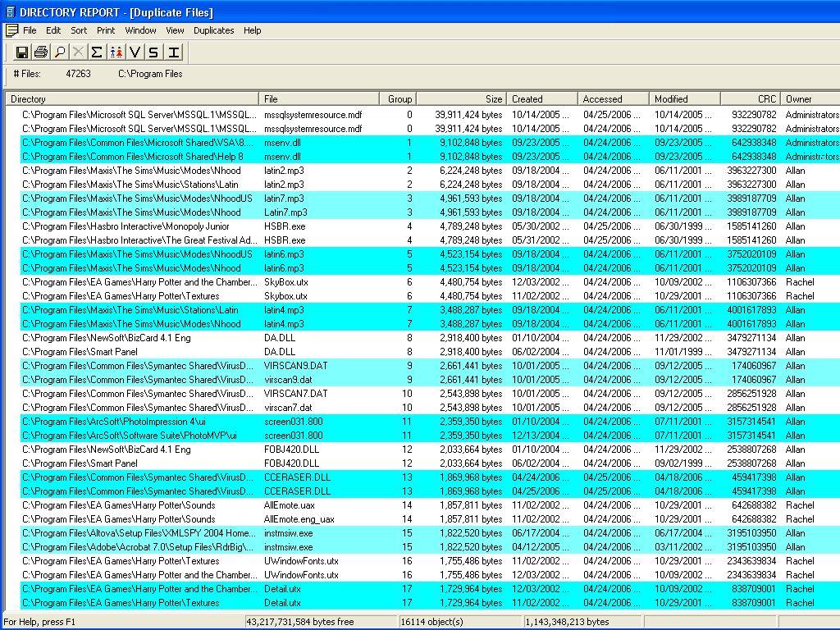
Task: Click the V toolbar button
Action: (x=135, y=52)
